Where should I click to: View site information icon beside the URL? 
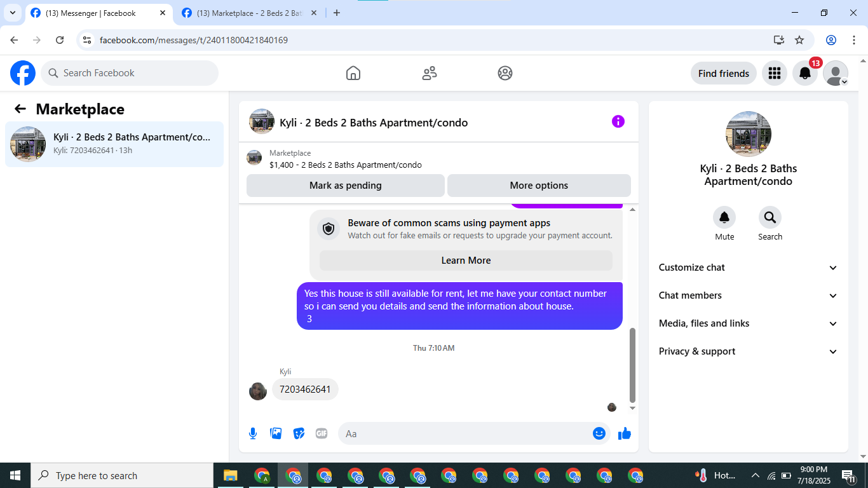click(88, 40)
